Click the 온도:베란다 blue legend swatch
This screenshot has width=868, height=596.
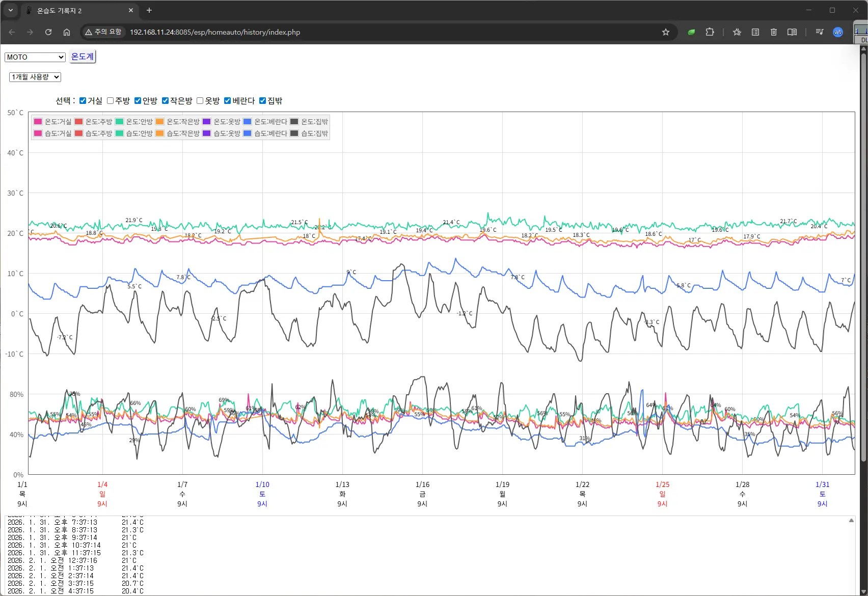point(248,122)
